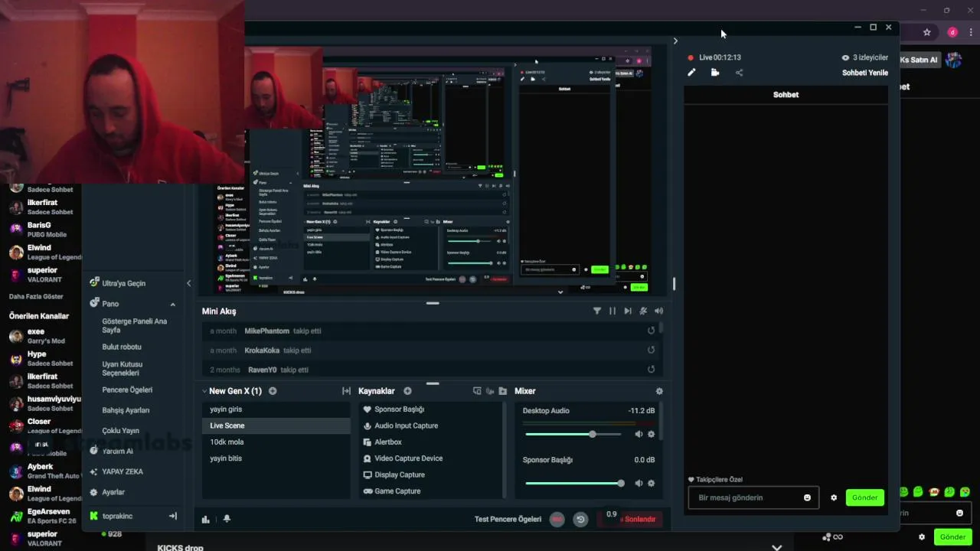Click the browser bookmark star icon
Image resolution: width=980 pixels, height=551 pixels.
tap(926, 32)
